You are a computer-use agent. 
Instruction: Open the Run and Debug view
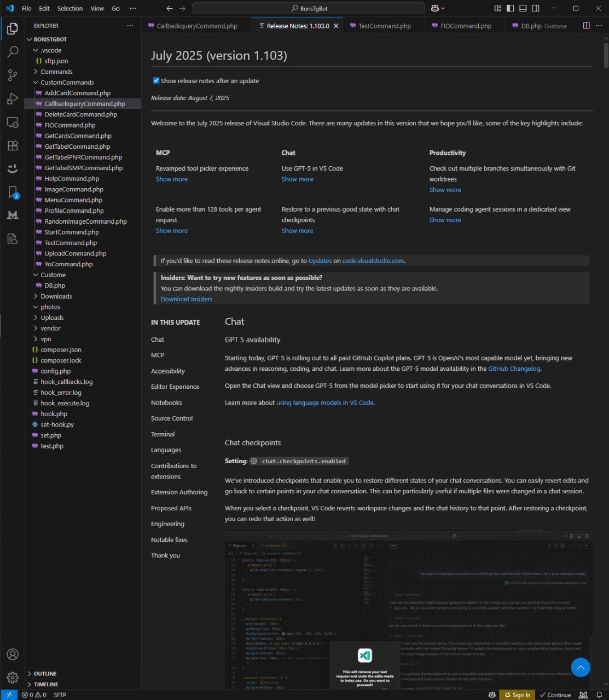pyautogui.click(x=12, y=99)
